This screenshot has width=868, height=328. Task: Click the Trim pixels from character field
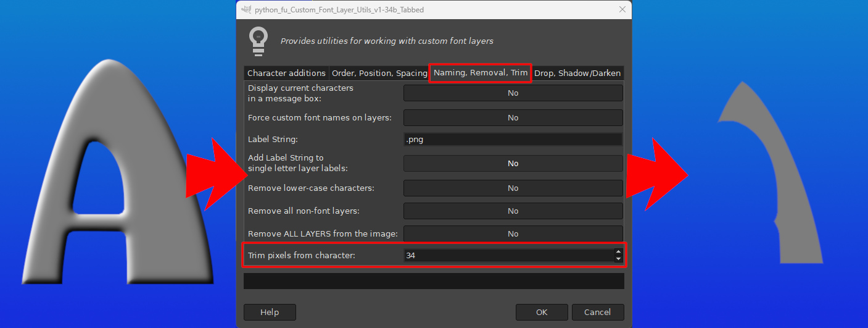(508, 255)
